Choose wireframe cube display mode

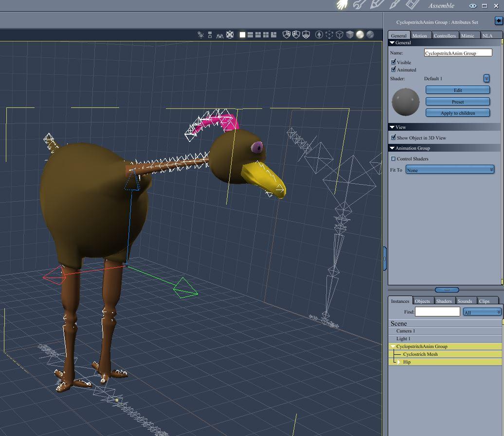coord(340,35)
